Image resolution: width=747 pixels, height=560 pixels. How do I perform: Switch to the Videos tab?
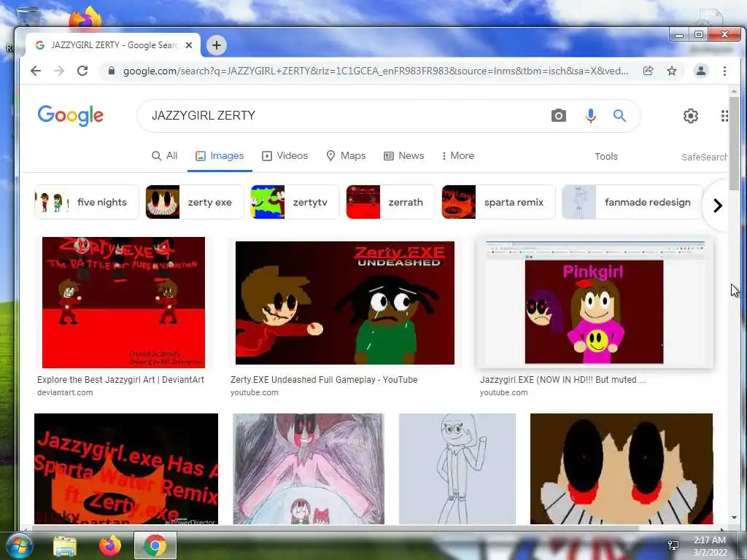tap(285, 156)
